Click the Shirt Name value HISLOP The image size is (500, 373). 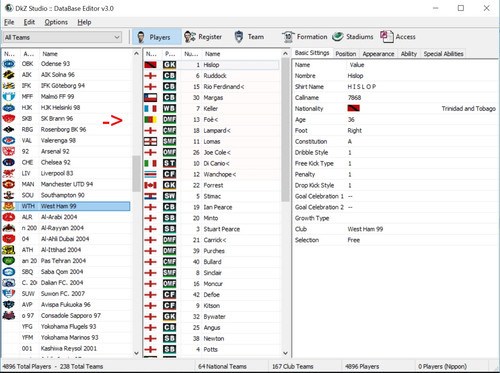coord(362,87)
